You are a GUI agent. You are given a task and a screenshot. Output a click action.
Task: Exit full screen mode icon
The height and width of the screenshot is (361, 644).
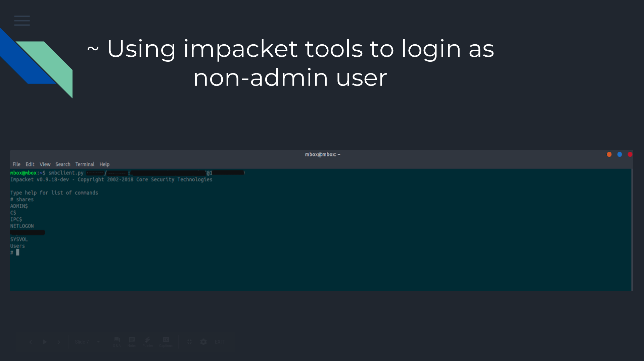point(189,342)
